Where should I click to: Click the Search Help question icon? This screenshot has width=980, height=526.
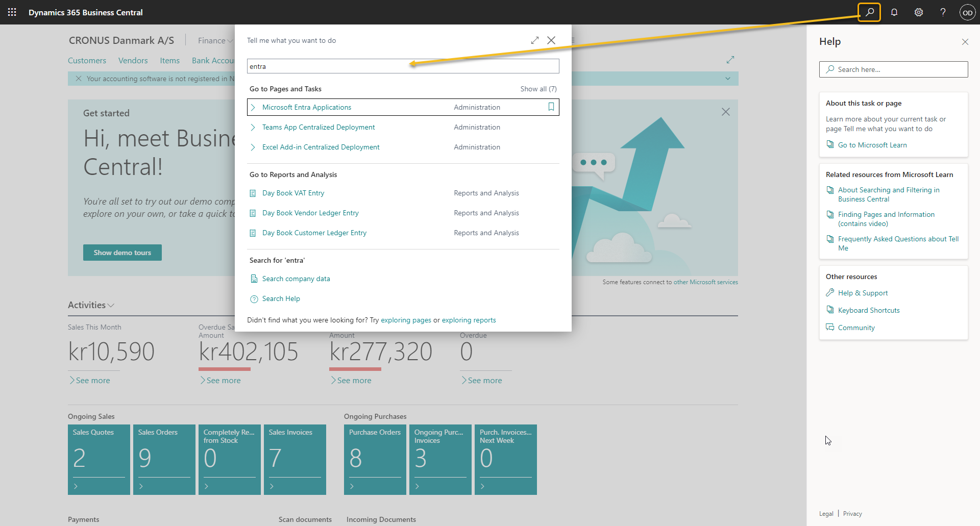coord(254,299)
